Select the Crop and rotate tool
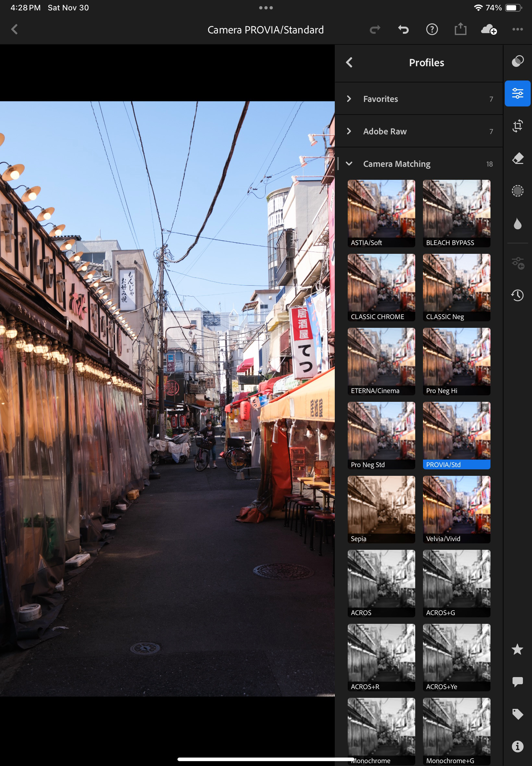The width and height of the screenshot is (532, 766). pyautogui.click(x=517, y=126)
